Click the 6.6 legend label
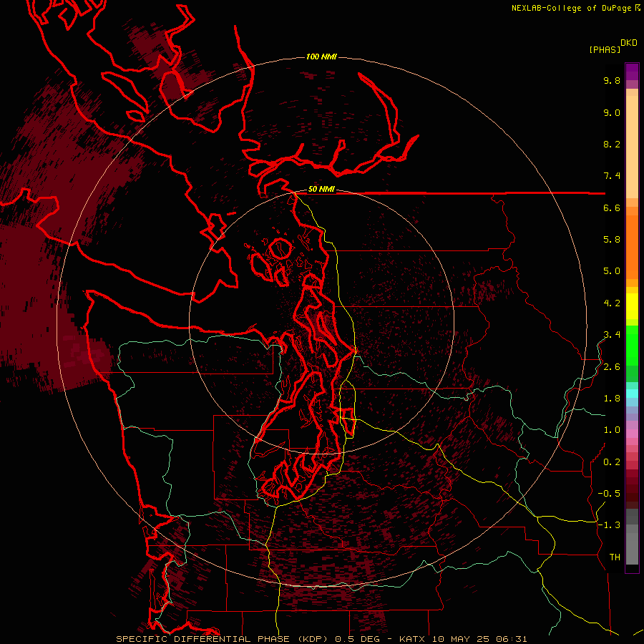This screenshot has height=644, width=644. point(612,208)
